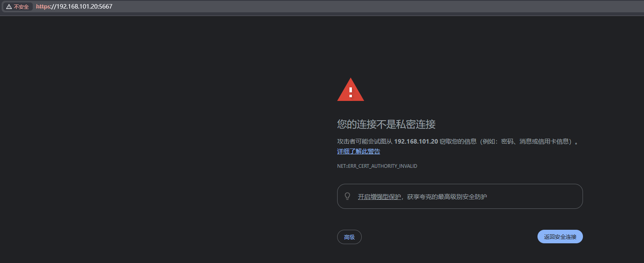Click the red warning triangle above the heading
644x263 pixels.
click(351, 89)
